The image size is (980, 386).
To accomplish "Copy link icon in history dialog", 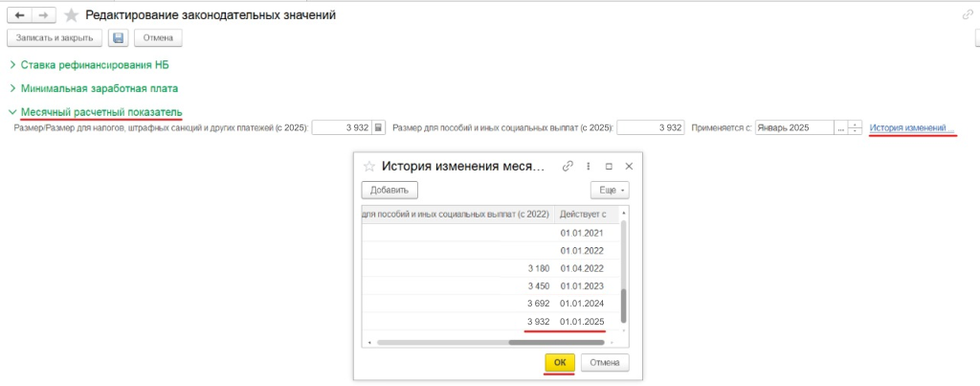I will pos(568,166).
